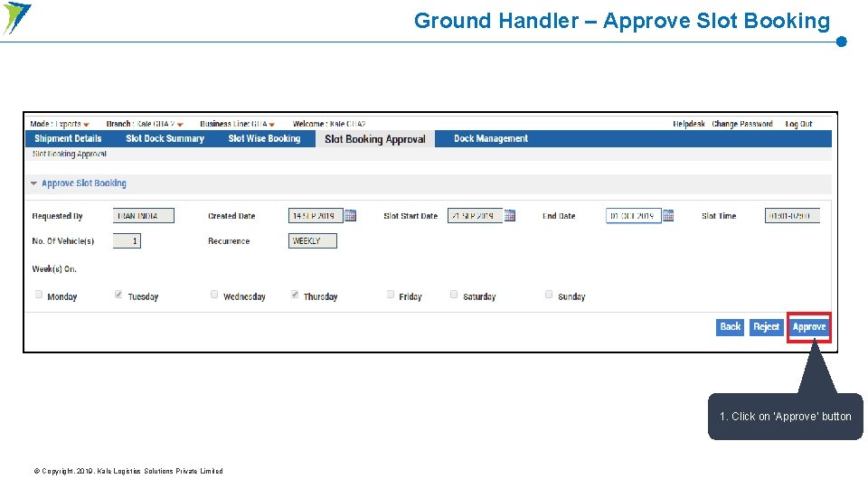Uncheck the Tuesday checkbox

coord(118,295)
